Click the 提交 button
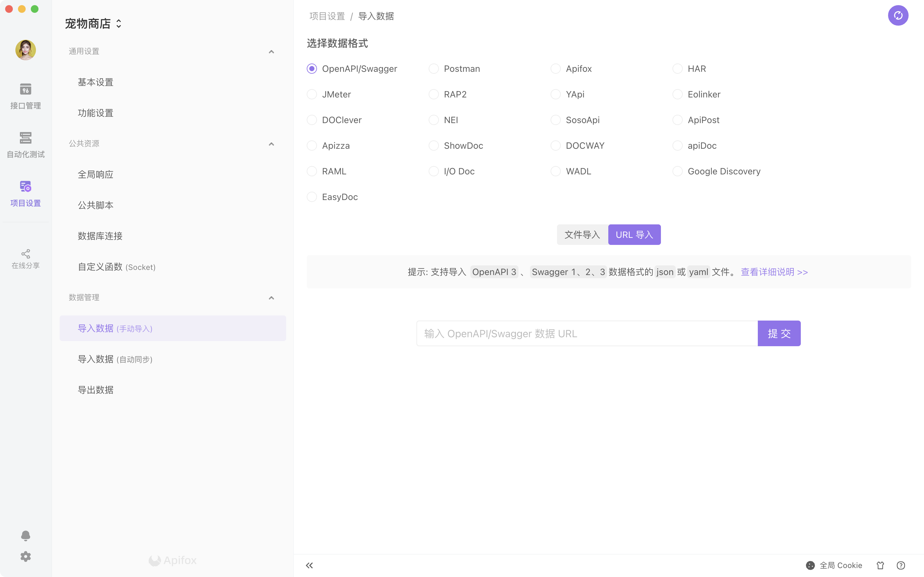 (779, 333)
